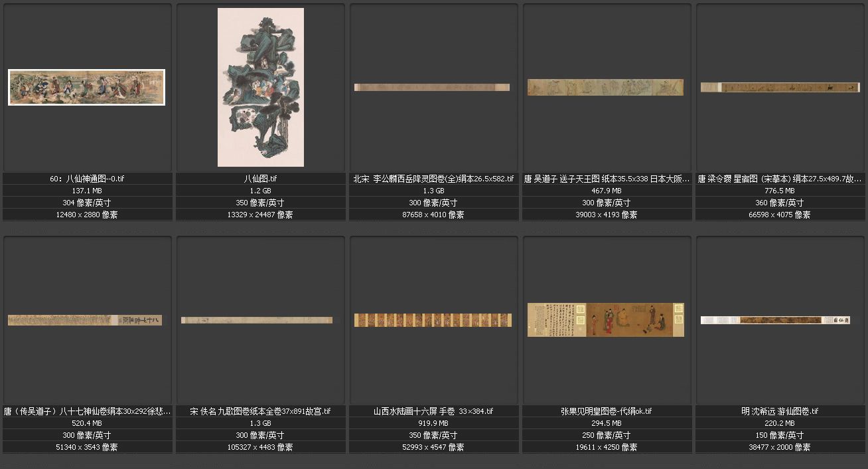Image resolution: width=868 pixels, height=469 pixels.
Task: Pick the 山西水陆画十六屏 thumbnail image
Action: click(x=433, y=320)
